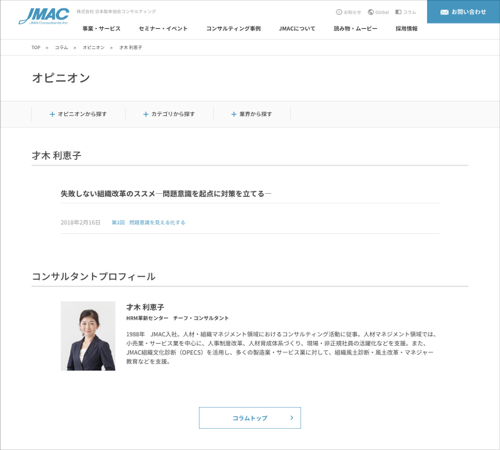Open the コラム header icon link

click(406, 12)
